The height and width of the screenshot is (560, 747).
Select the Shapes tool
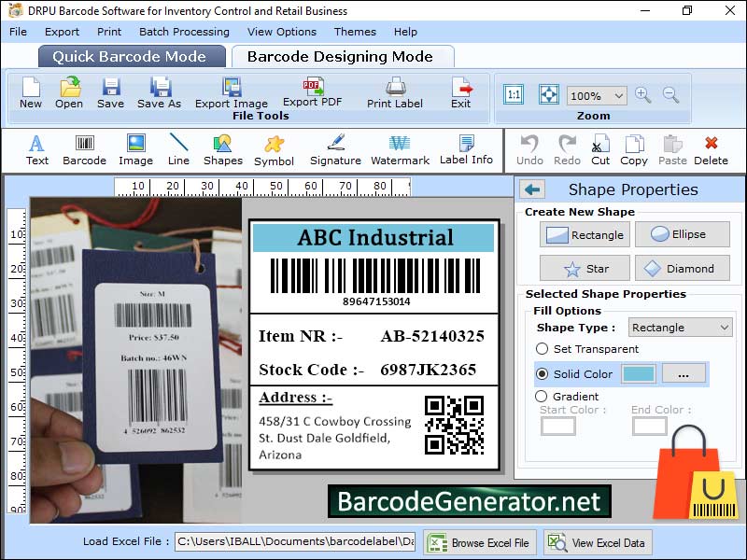coord(223,150)
